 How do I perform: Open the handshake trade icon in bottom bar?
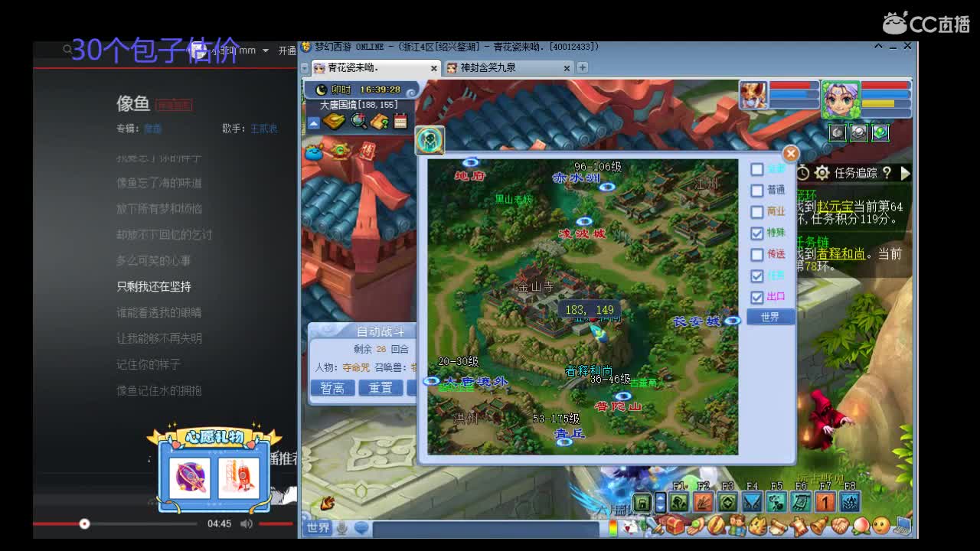(x=841, y=527)
